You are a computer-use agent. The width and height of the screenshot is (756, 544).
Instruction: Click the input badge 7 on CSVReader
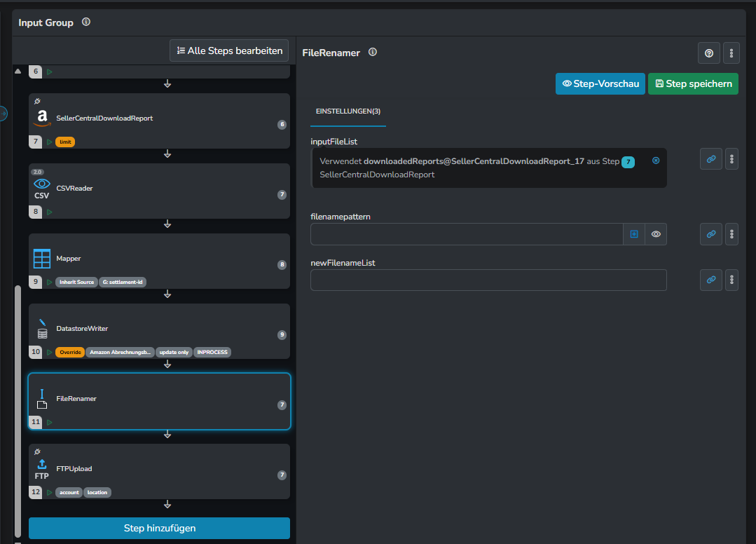[282, 195]
